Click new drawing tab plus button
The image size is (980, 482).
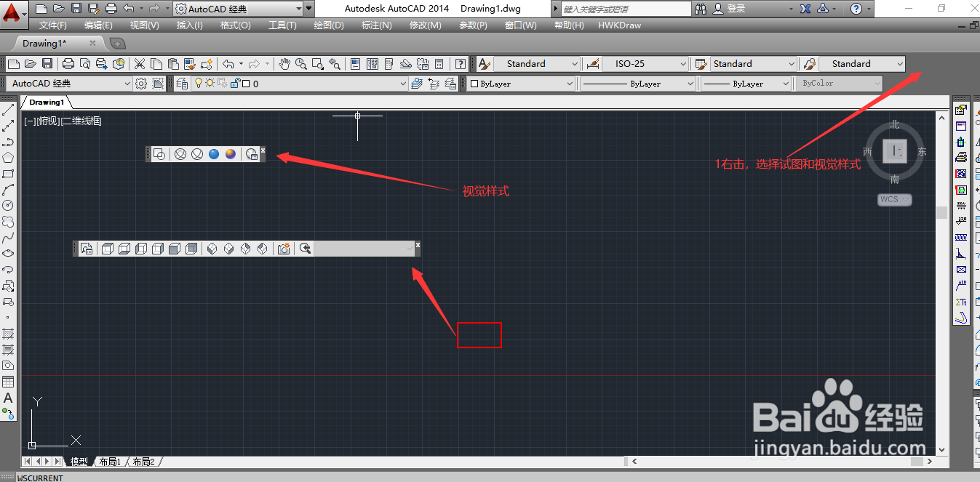(x=117, y=44)
